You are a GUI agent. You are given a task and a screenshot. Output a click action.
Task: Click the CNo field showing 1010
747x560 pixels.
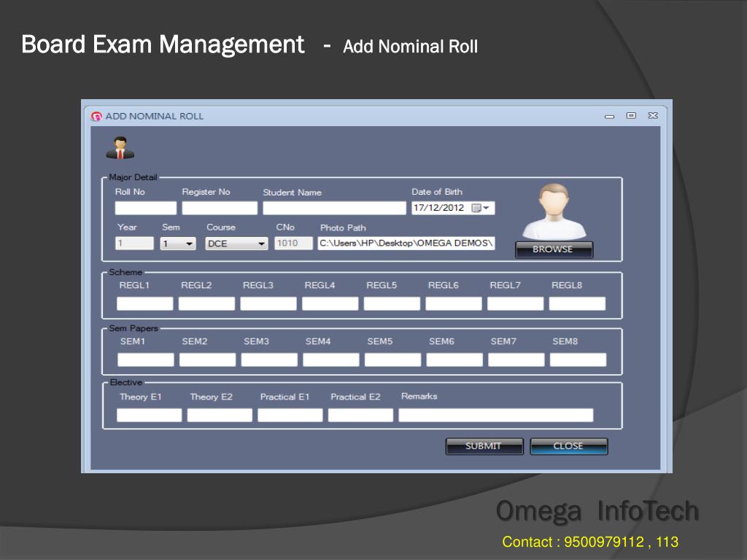coord(293,244)
